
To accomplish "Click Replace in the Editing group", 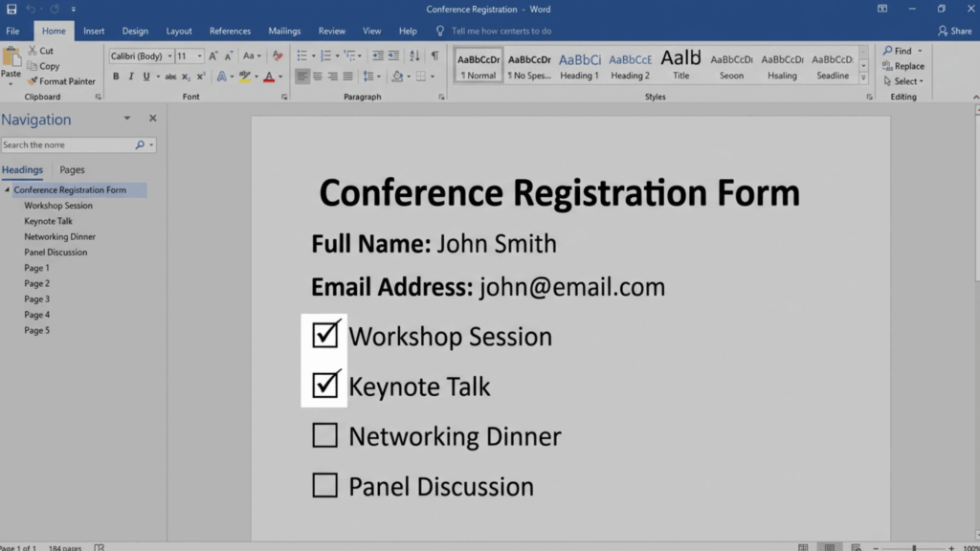I will pyautogui.click(x=908, y=65).
